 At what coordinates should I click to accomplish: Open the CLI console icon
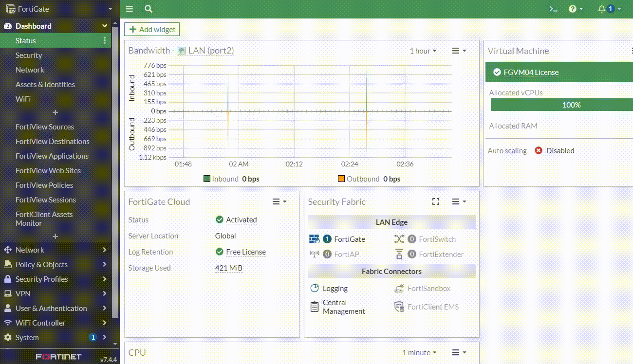(x=553, y=9)
